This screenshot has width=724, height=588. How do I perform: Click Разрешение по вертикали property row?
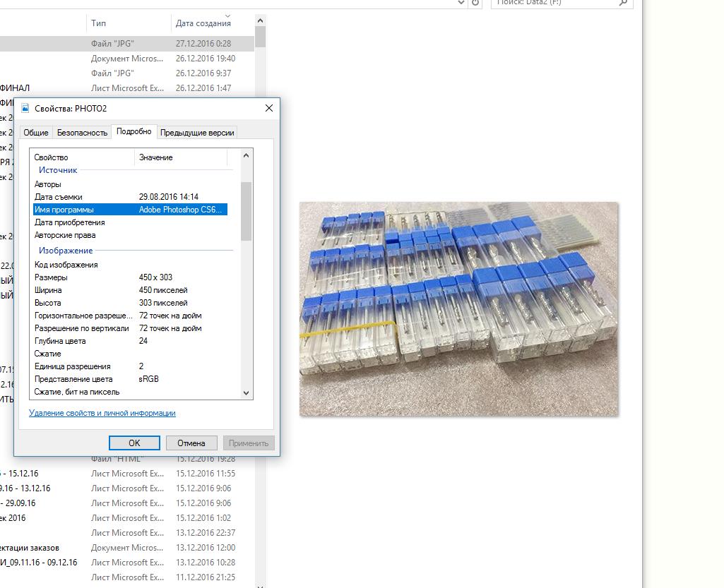click(x=130, y=328)
